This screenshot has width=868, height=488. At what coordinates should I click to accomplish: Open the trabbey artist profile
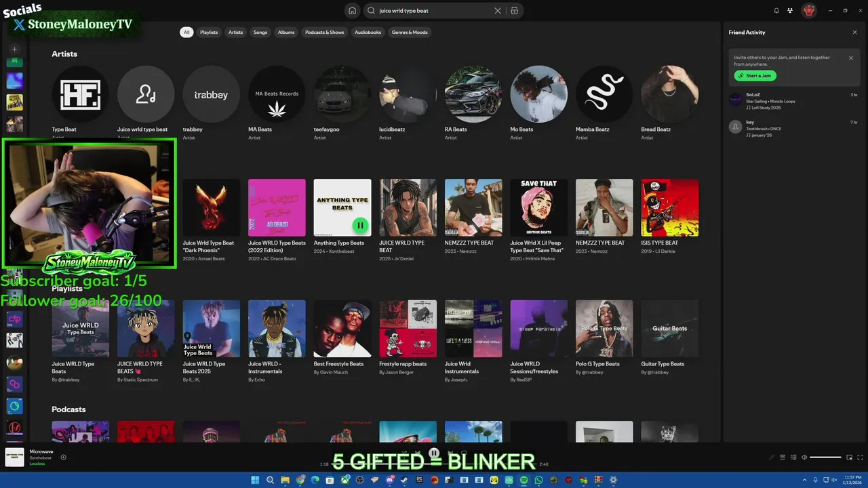211,94
